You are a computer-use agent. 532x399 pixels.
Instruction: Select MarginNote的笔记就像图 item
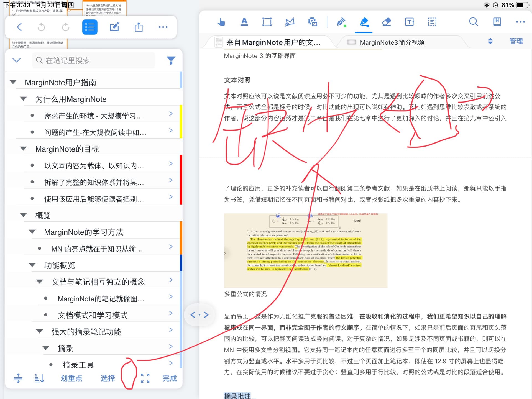(x=101, y=299)
